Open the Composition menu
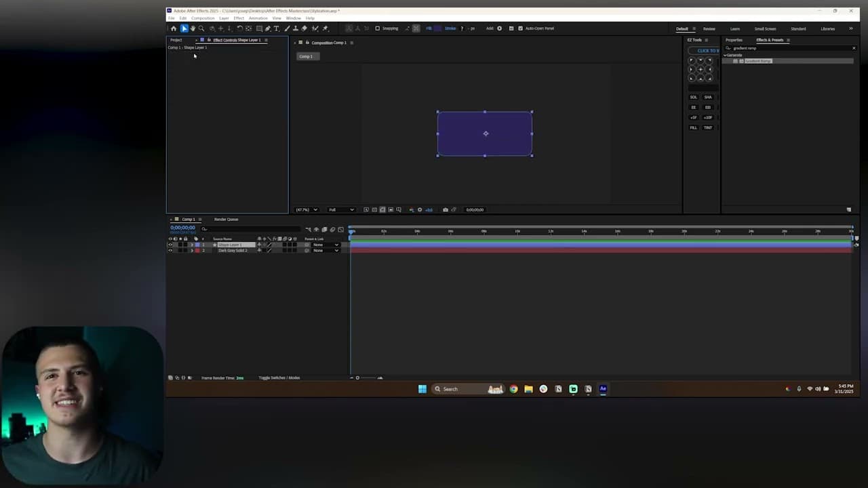 coord(203,18)
